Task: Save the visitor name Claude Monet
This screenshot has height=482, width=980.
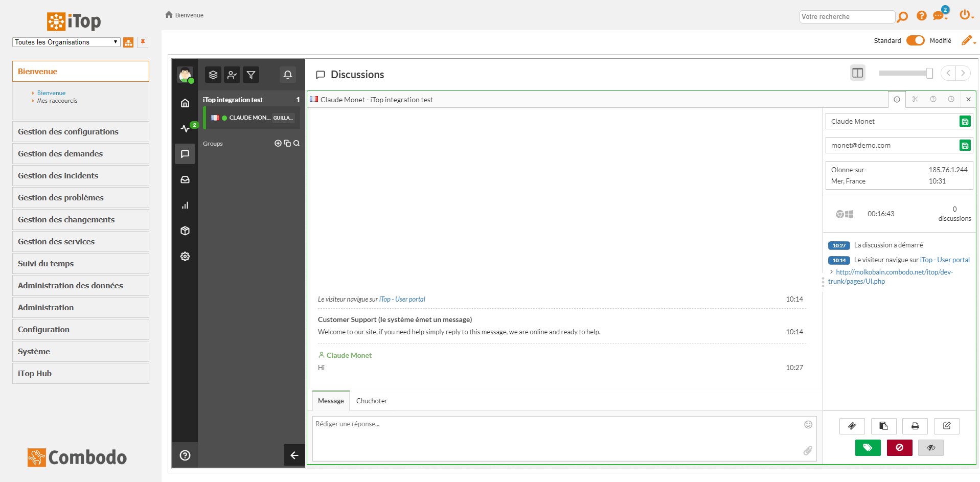Action: click(965, 121)
